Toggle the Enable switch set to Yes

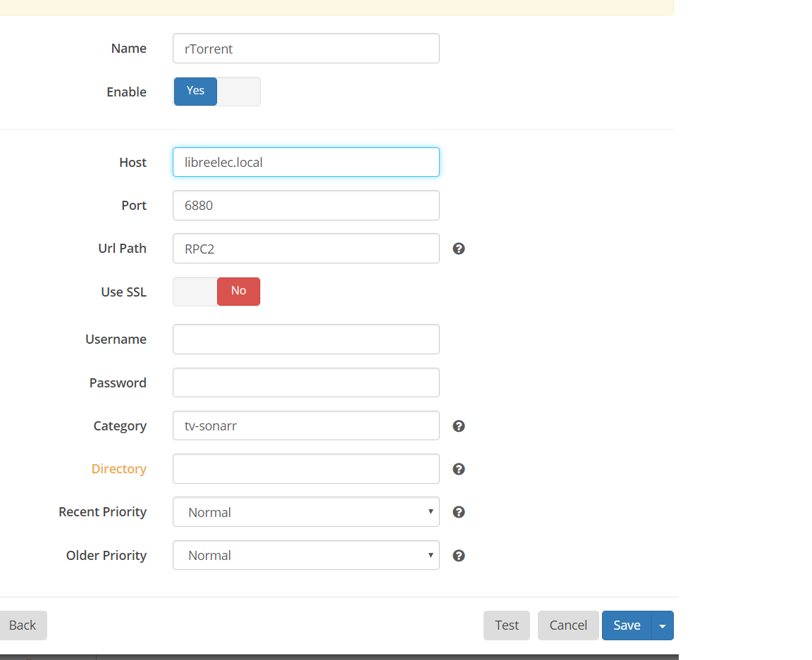click(217, 92)
